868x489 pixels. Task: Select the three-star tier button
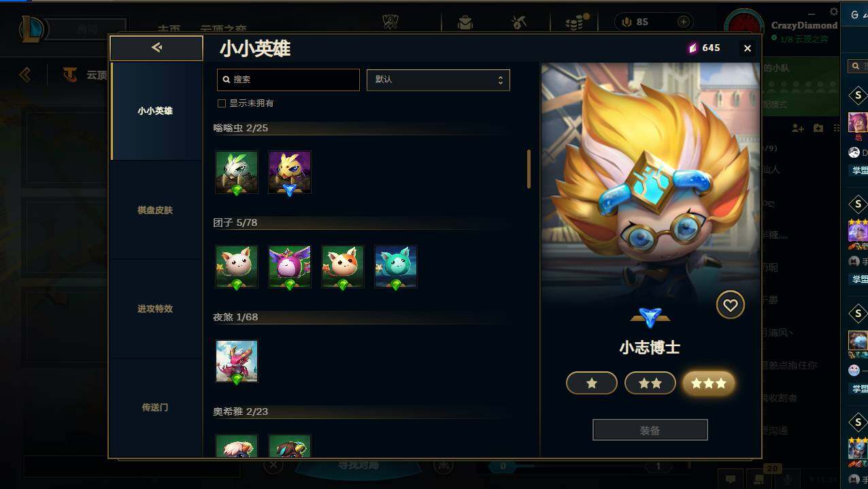coord(709,384)
